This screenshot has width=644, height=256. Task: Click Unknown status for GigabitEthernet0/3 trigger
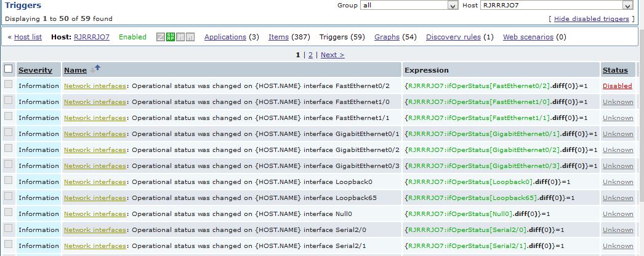coord(618,166)
